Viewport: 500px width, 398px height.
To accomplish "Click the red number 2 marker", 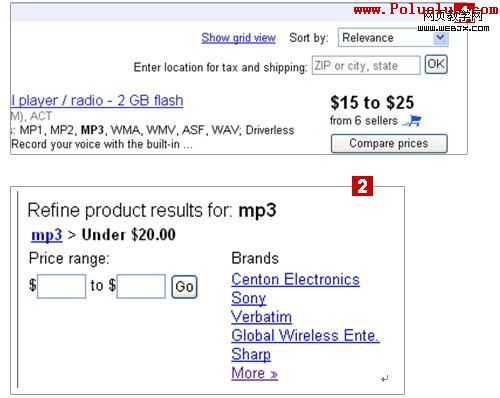I will point(362,186).
